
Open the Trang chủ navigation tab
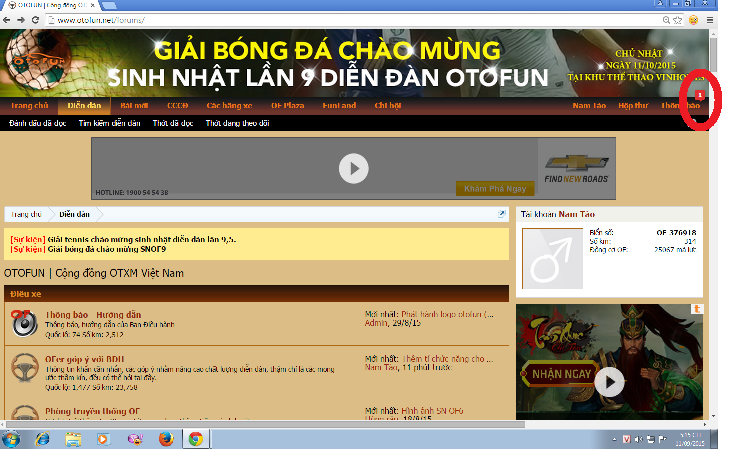29,106
